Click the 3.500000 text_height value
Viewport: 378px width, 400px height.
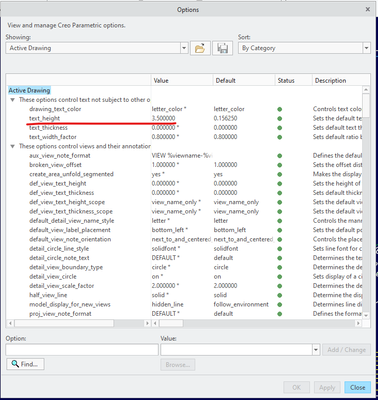163,118
